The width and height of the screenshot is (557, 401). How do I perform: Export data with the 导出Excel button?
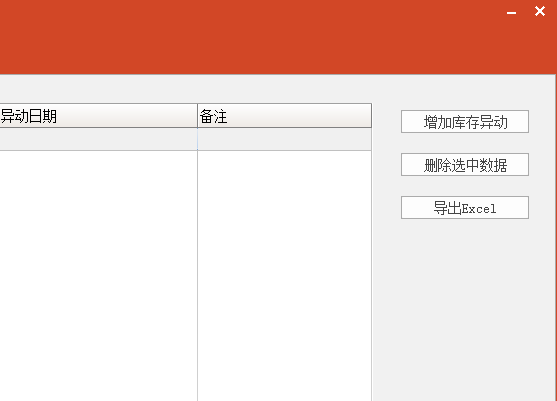pyautogui.click(x=465, y=208)
